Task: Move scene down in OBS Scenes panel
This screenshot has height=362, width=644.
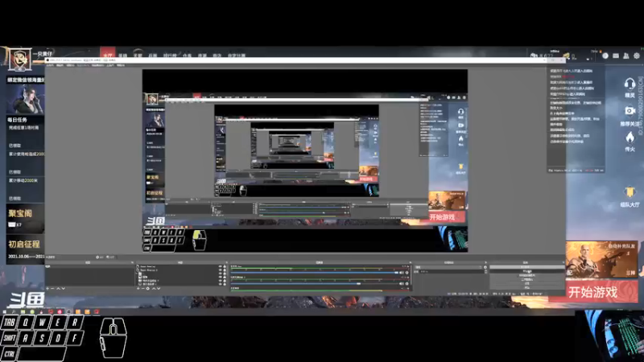Action: (x=63, y=289)
